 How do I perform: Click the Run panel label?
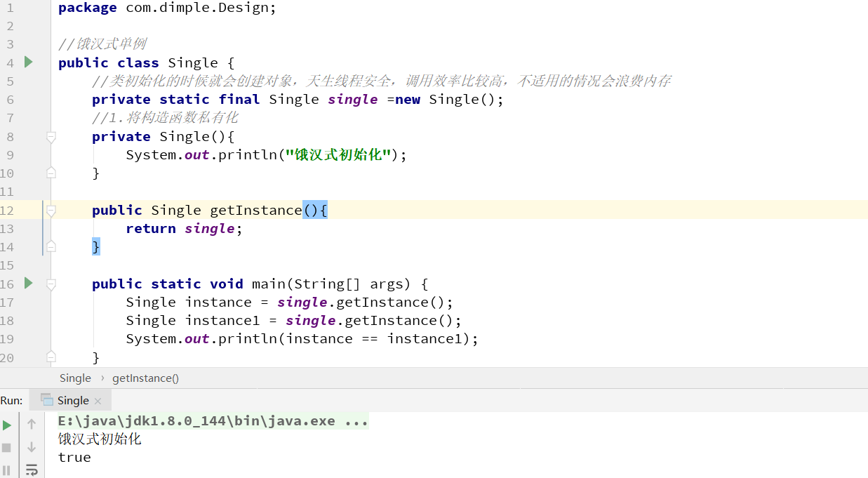coord(11,400)
